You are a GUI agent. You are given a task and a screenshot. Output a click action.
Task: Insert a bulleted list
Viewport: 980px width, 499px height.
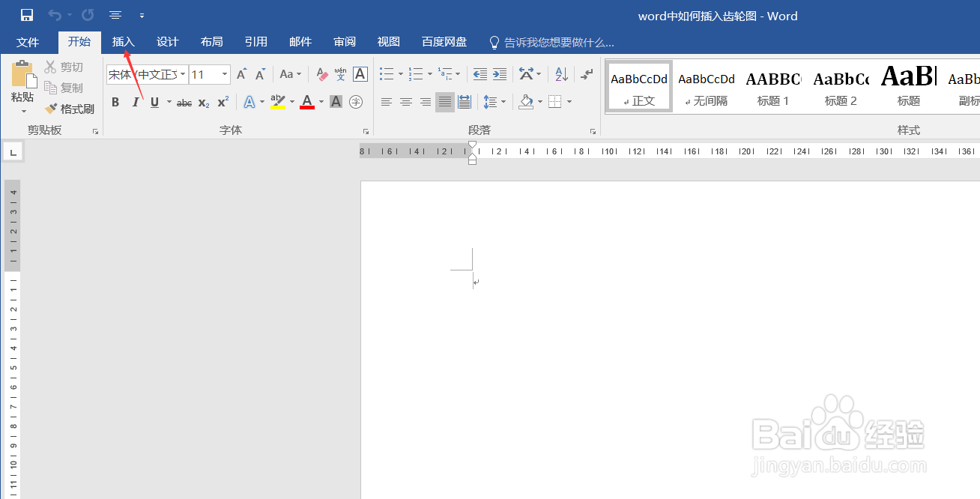click(387, 74)
